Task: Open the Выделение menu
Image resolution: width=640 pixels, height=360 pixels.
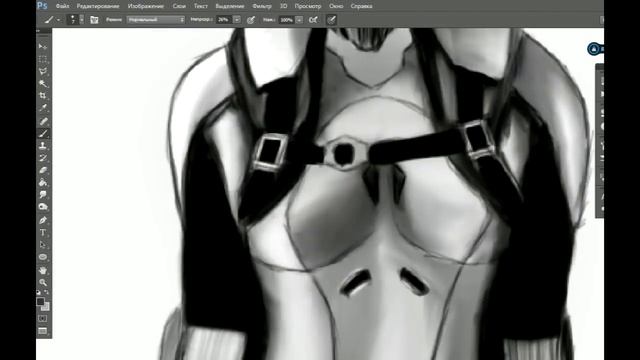Action: point(230,6)
